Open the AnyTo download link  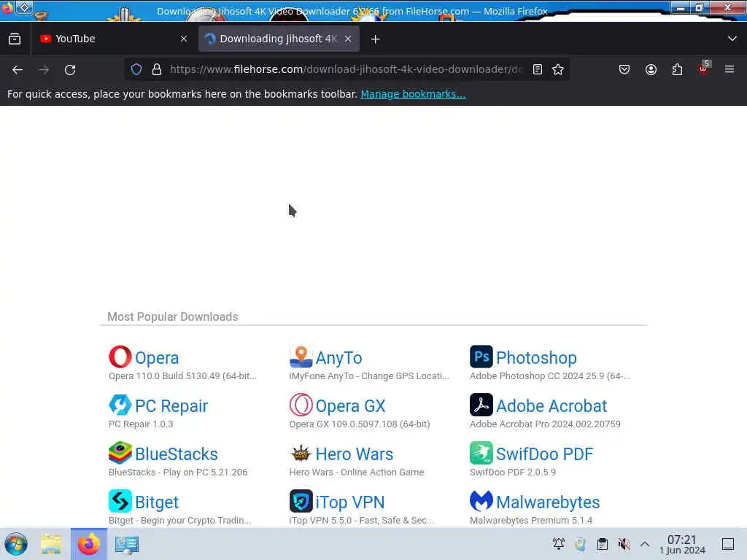point(338,357)
